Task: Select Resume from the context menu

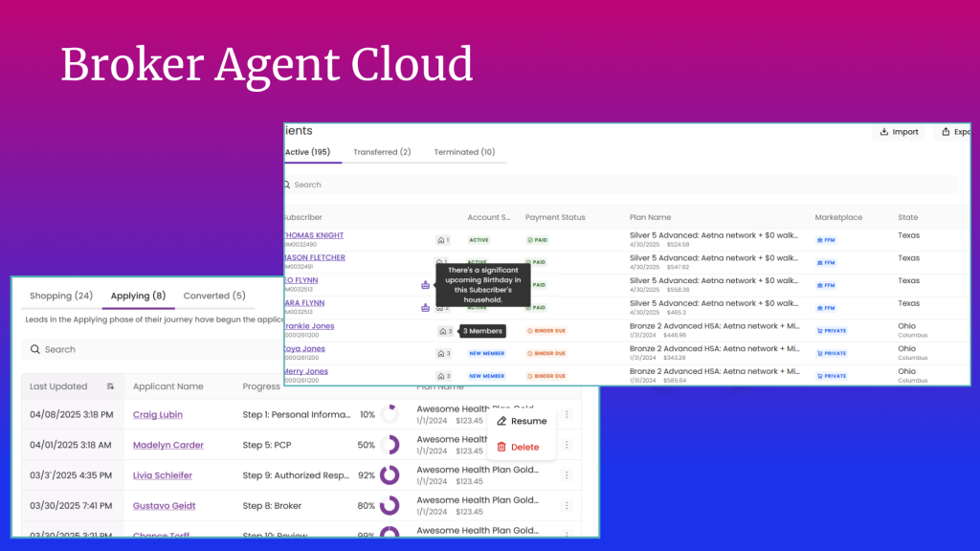Action: 522,421
